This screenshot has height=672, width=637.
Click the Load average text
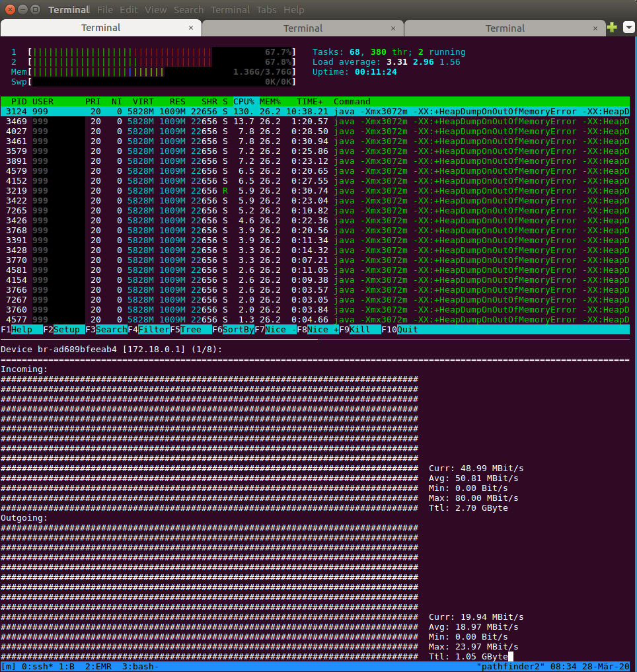point(386,61)
